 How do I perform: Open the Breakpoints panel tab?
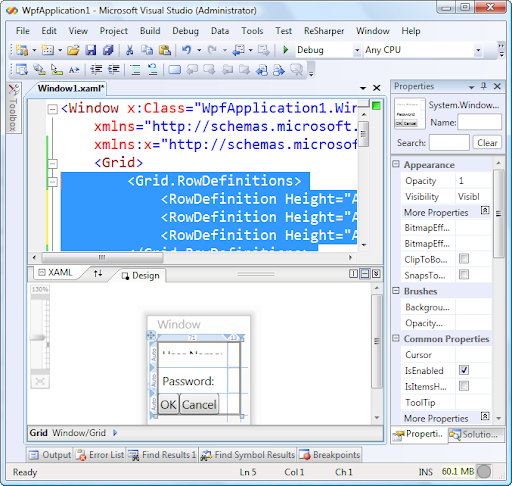(x=330, y=455)
